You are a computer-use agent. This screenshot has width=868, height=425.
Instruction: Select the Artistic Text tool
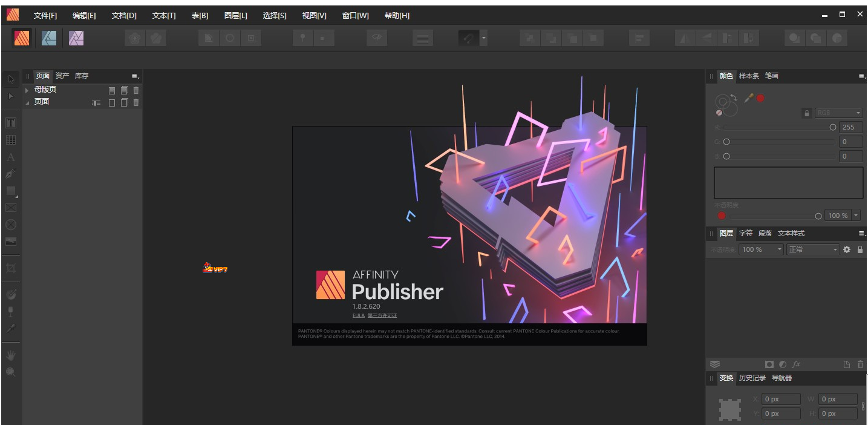point(11,157)
